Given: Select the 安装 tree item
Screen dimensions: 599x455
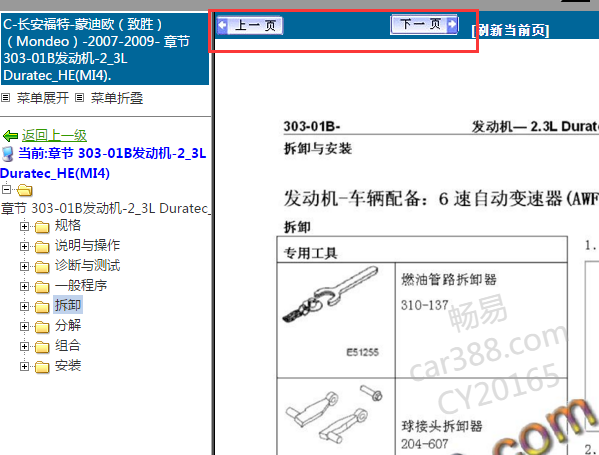Looking at the screenshot, I should 68,365.
